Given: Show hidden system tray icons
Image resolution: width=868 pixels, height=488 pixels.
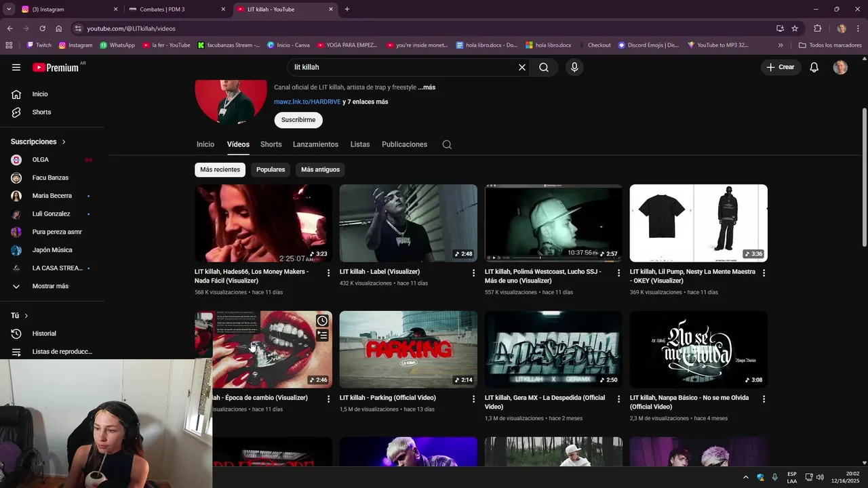Looking at the screenshot, I should point(746,477).
